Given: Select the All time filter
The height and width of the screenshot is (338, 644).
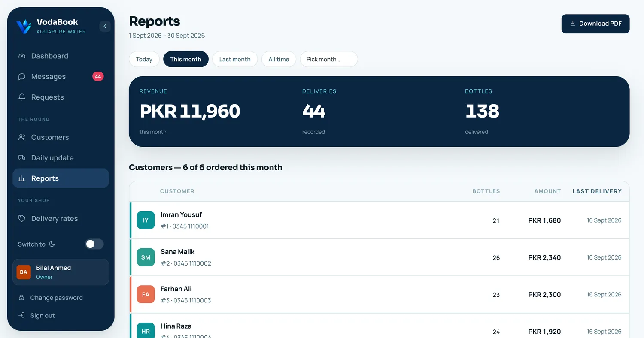Looking at the screenshot, I should 279,59.
